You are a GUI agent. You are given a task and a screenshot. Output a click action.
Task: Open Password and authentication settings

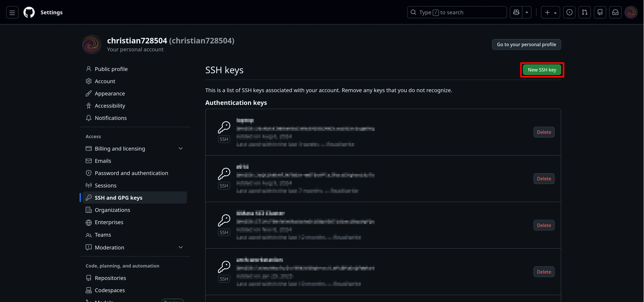[131, 173]
